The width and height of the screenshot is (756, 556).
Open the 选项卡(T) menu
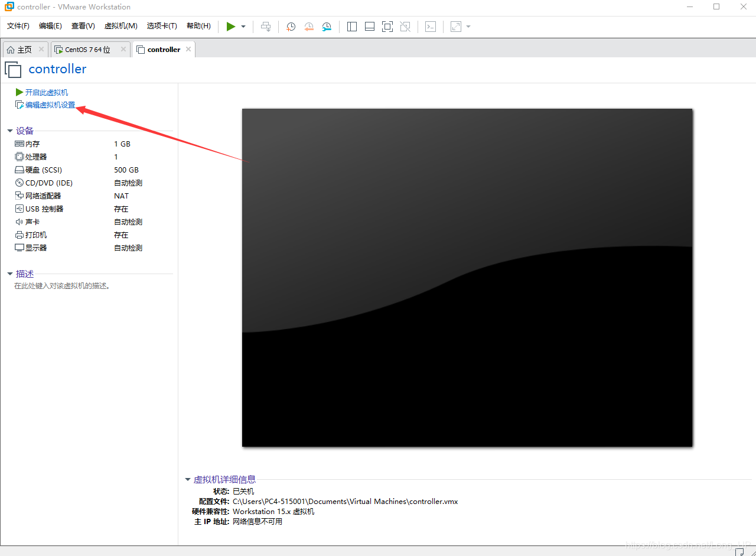pos(162,26)
